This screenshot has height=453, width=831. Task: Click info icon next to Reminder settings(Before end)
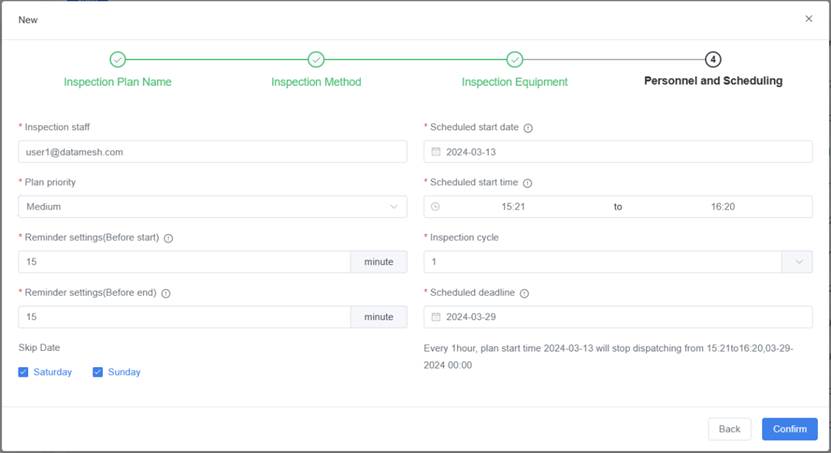pyautogui.click(x=165, y=293)
